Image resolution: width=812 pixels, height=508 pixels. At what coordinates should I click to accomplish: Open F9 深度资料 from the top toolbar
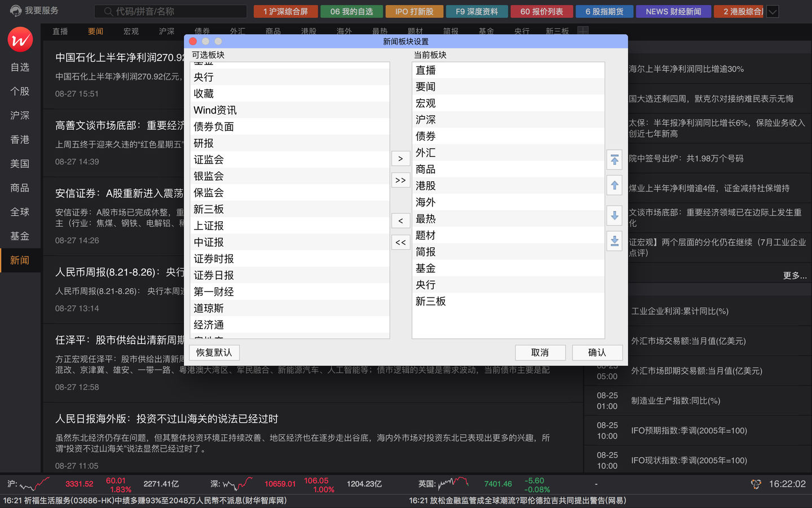click(476, 11)
